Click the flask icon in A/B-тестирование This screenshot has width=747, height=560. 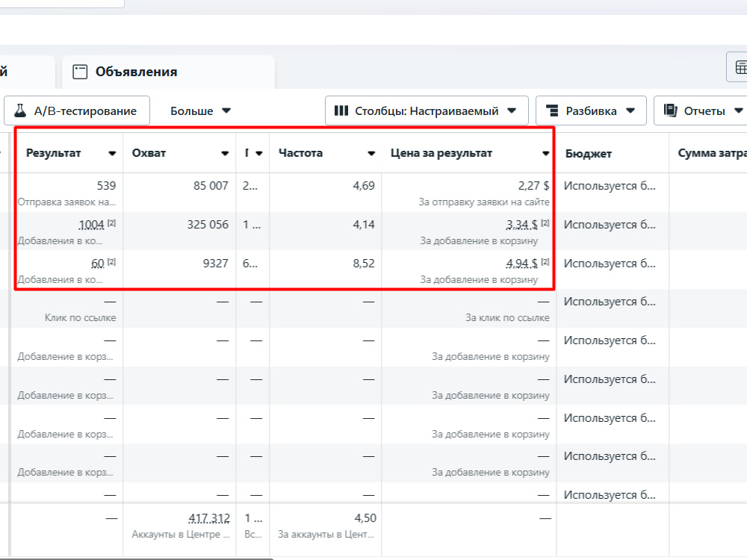[x=20, y=111]
